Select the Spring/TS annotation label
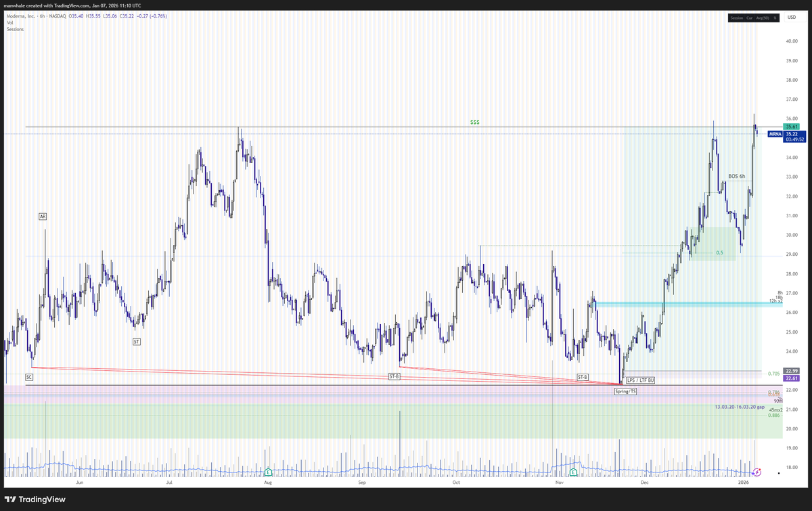812x511 pixels. coord(625,391)
